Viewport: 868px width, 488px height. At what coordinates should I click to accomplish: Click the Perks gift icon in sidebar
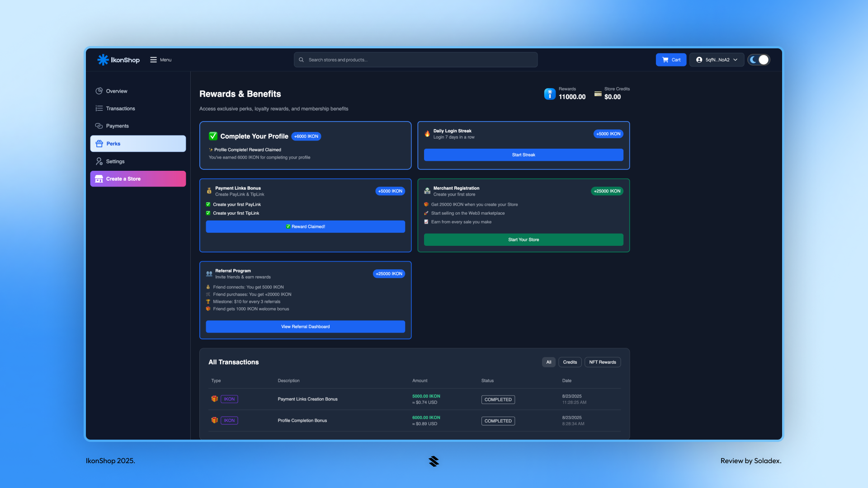coord(99,144)
